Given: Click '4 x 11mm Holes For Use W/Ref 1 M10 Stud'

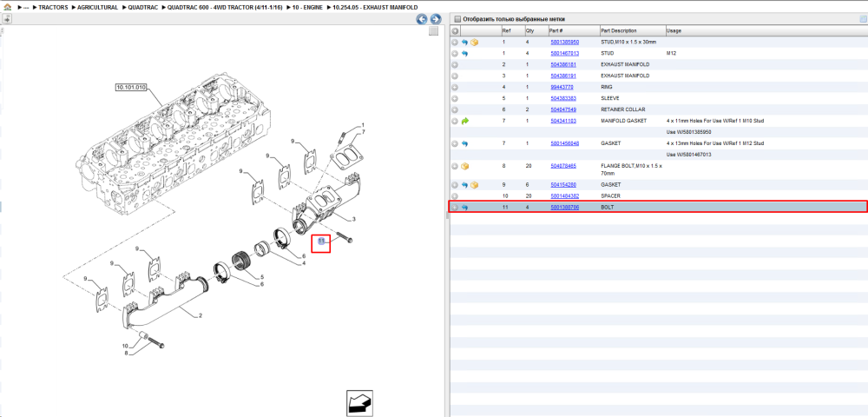Looking at the screenshot, I should 715,121.
